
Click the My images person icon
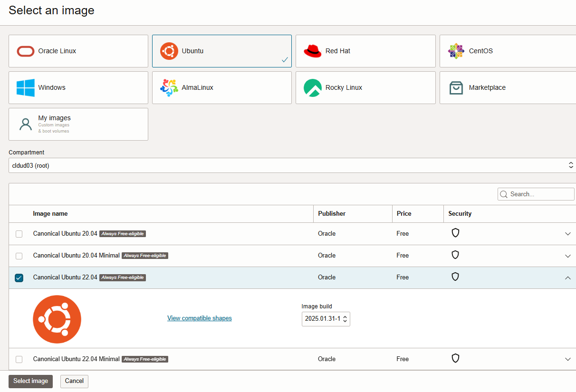pos(25,124)
